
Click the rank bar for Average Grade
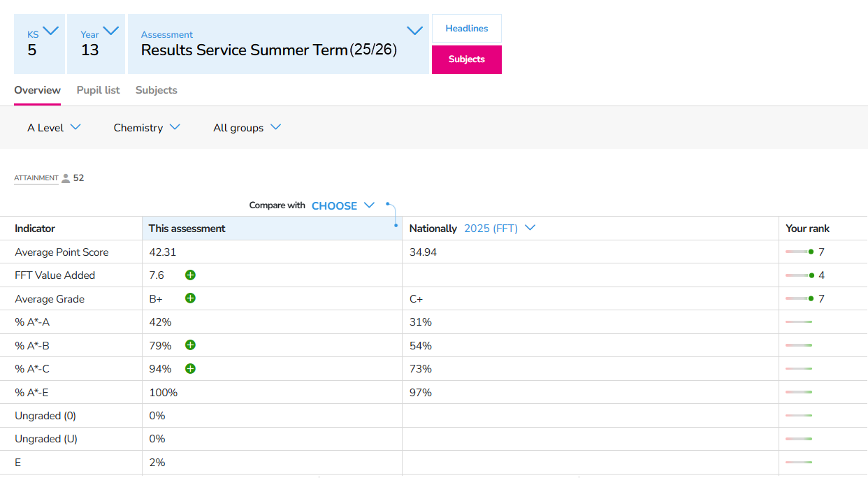(x=800, y=298)
